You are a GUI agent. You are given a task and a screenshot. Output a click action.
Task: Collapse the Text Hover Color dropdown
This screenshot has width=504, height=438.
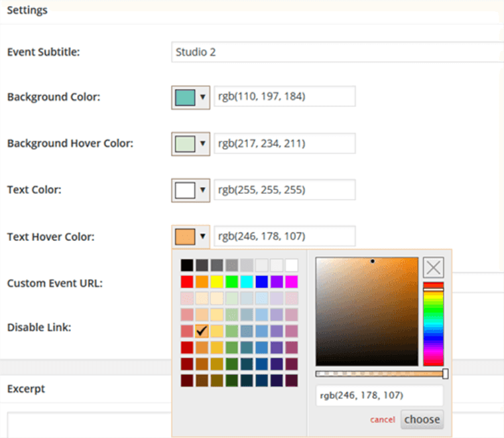click(x=191, y=236)
